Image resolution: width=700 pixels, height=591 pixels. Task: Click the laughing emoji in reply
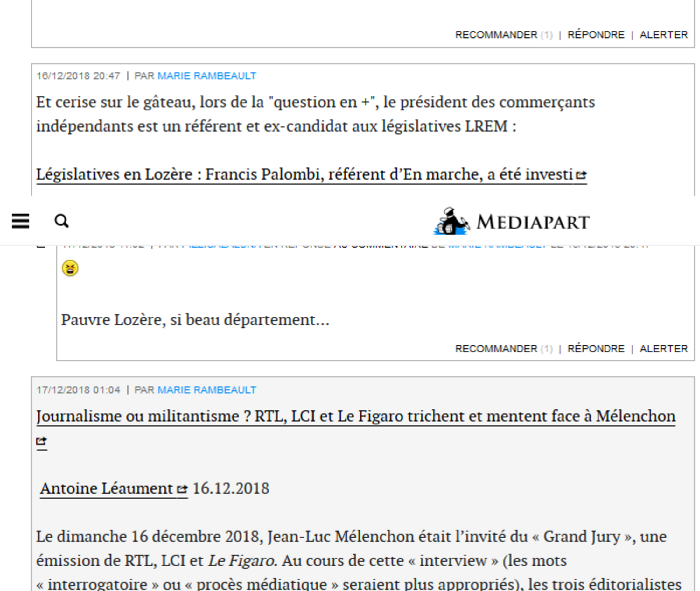[70, 268]
